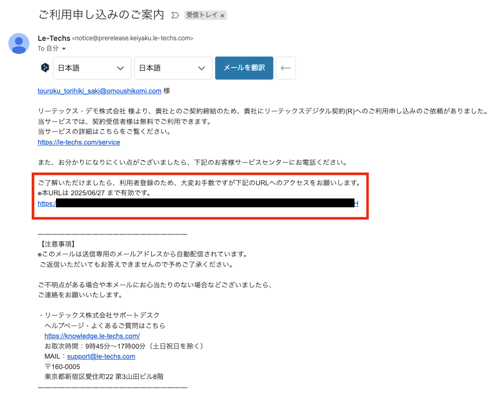Open the source language 日本語 dropdown

point(92,68)
